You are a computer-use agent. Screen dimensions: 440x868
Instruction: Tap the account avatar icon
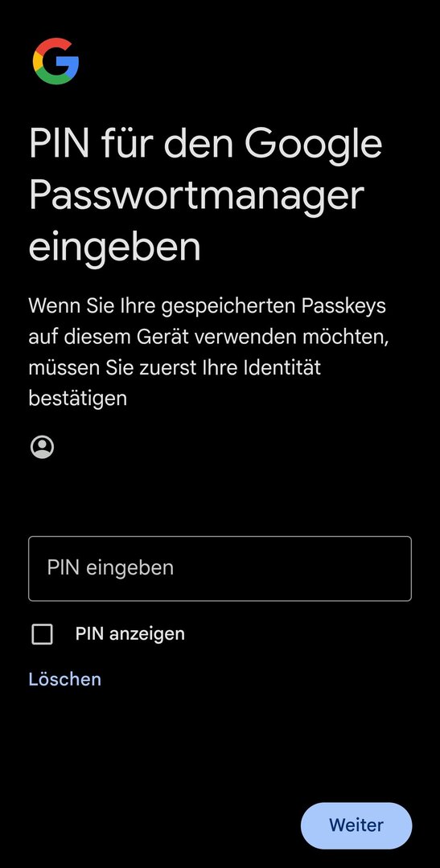click(x=42, y=447)
